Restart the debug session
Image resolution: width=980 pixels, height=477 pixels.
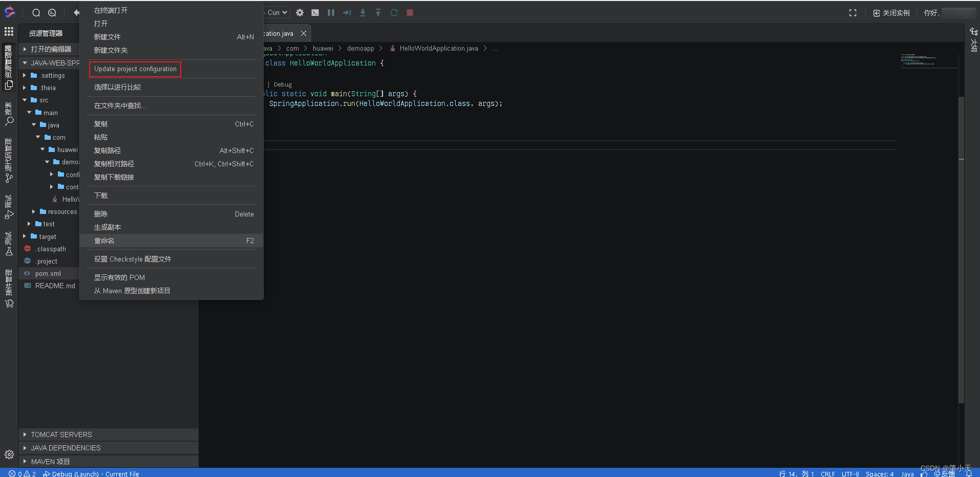pyautogui.click(x=394, y=12)
